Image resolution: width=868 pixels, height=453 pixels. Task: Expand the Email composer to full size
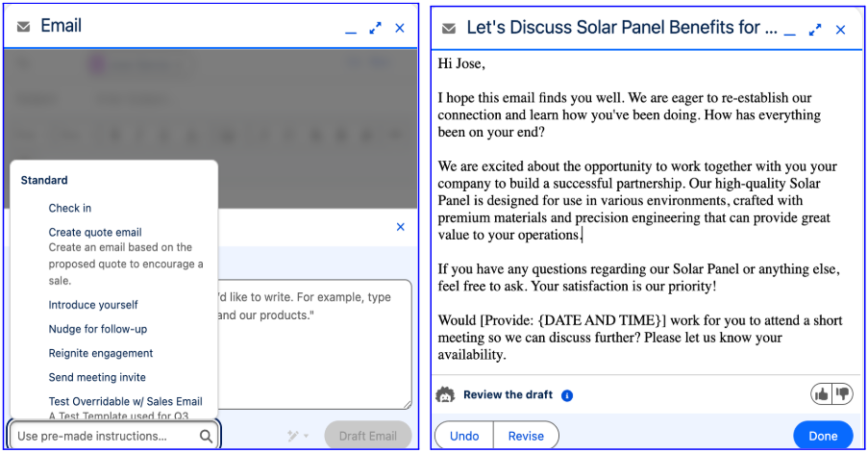click(x=375, y=28)
